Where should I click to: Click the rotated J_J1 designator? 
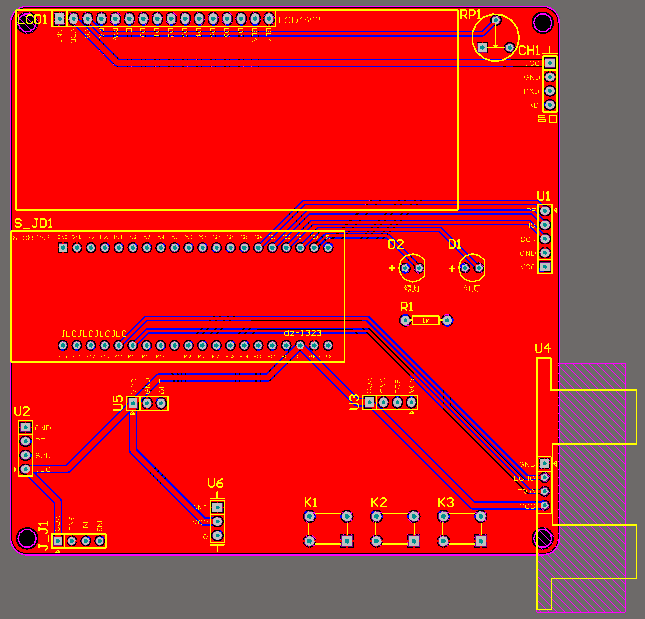[x=43, y=536]
